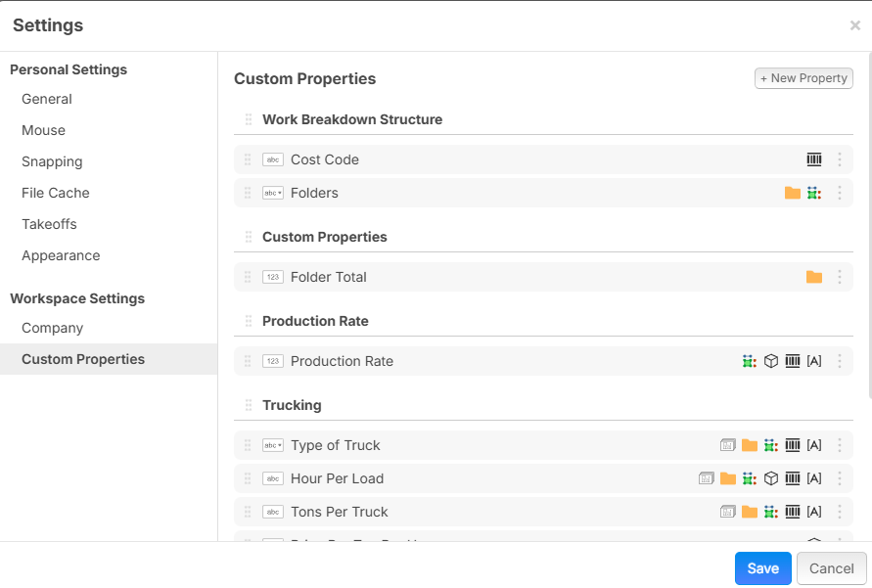Open the Snapping settings section

(x=52, y=161)
